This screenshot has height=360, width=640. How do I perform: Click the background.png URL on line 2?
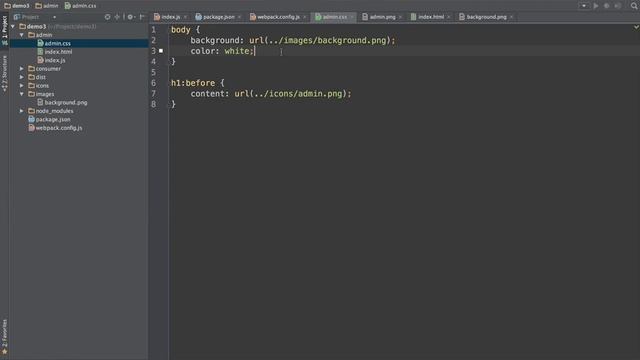[x=322, y=40]
